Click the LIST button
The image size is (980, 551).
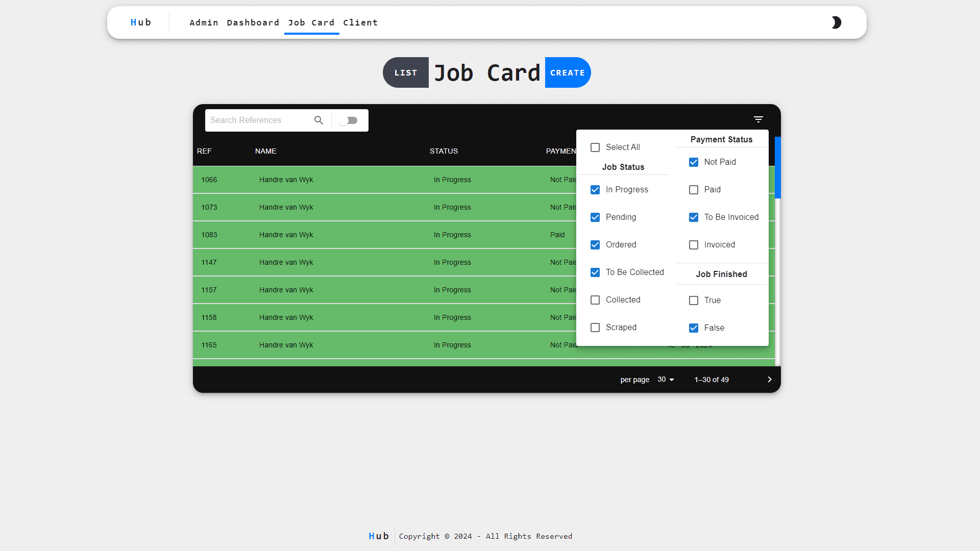(405, 72)
